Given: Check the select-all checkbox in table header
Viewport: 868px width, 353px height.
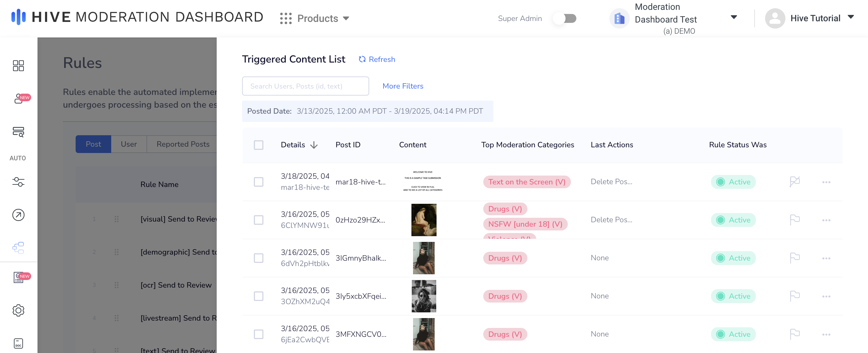Looking at the screenshot, I should pos(259,145).
